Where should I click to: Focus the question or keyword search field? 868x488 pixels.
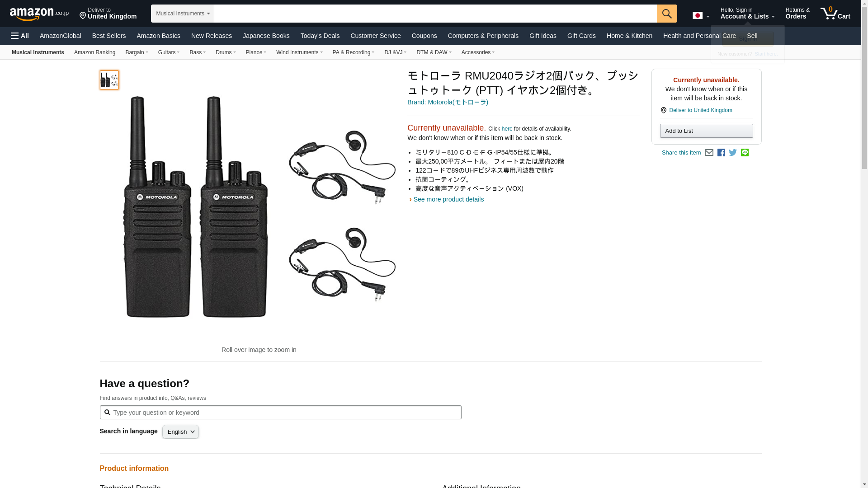pyautogui.click(x=285, y=413)
